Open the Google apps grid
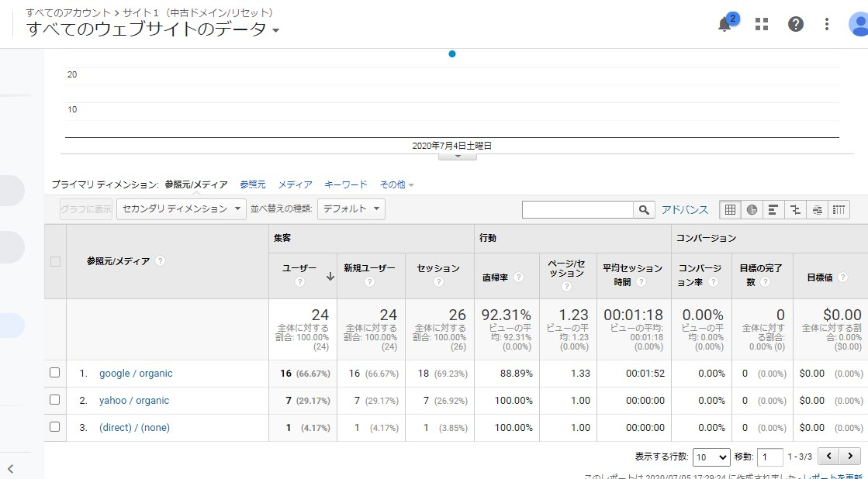868x479 pixels. (762, 24)
